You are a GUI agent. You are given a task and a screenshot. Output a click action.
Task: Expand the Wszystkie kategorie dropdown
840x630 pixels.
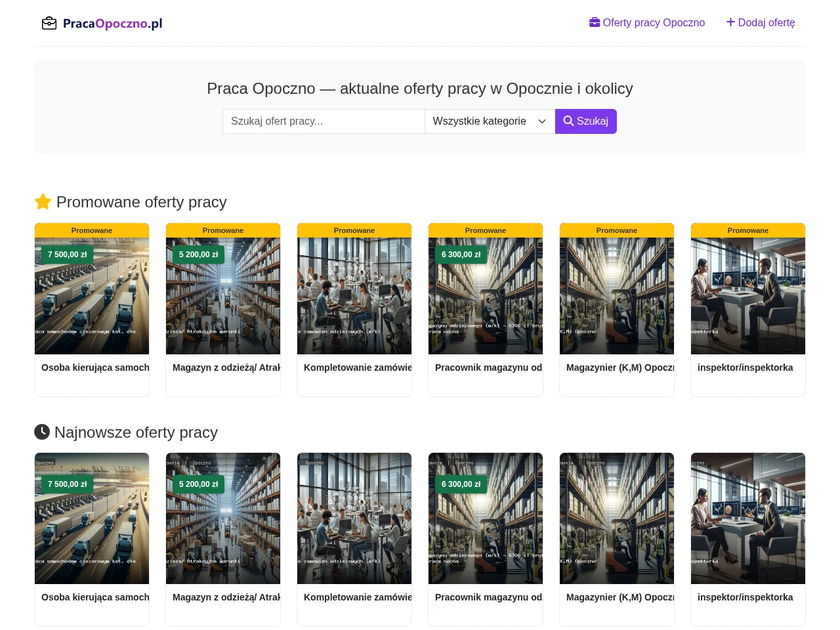[490, 121]
